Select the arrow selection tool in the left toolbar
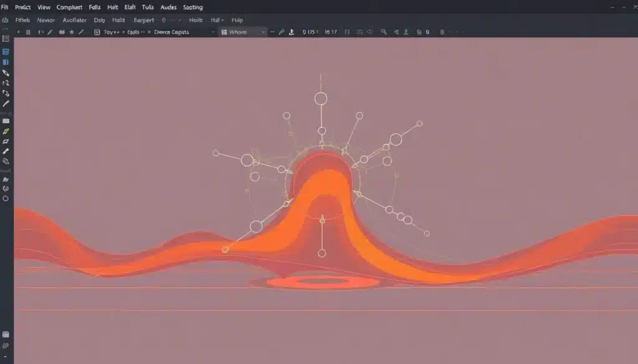 (5, 73)
